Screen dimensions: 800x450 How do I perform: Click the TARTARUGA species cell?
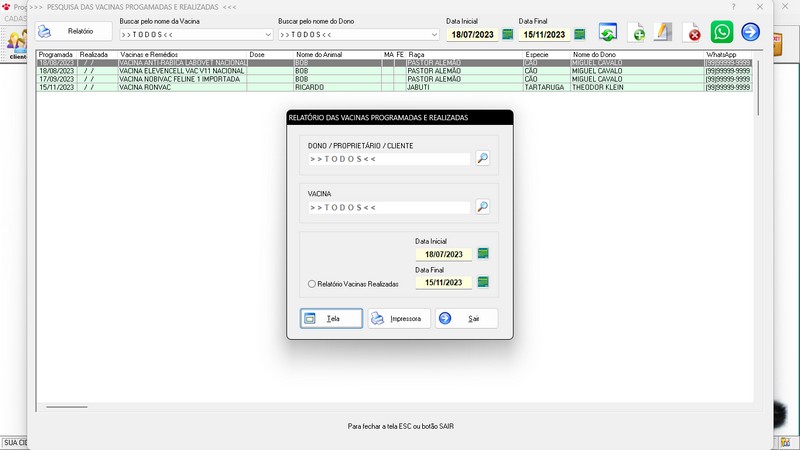[546, 87]
